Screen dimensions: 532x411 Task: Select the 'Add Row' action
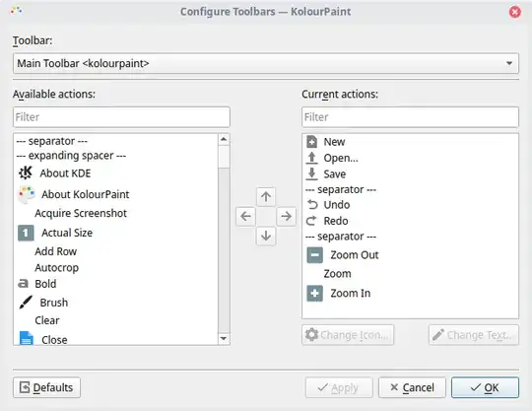coord(55,251)
